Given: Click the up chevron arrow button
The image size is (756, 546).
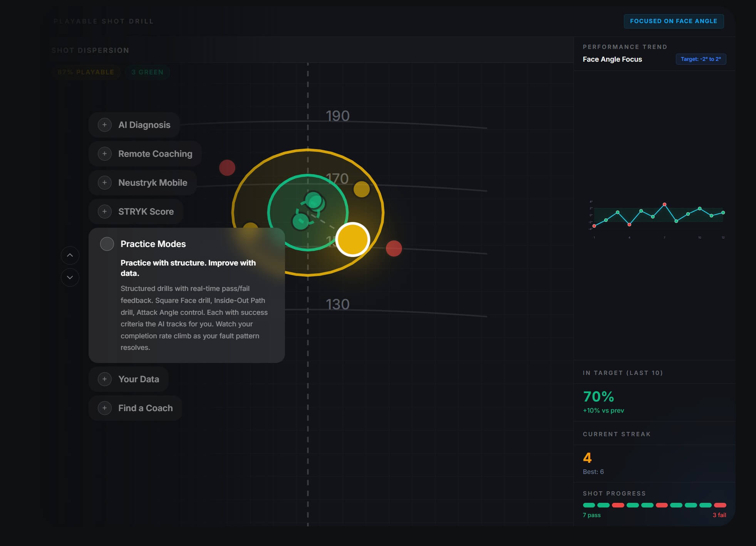Looking at the screenshot, I should pos(70,255).
